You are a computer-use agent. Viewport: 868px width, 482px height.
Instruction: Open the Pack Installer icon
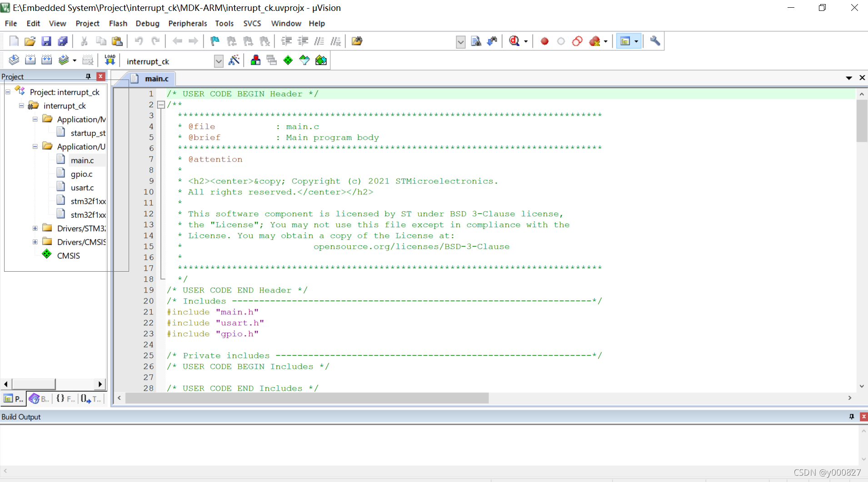pos(321,60)
